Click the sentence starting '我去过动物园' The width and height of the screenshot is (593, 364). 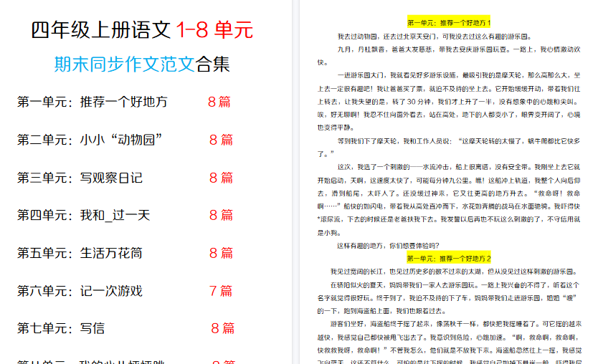coord(435,37)
